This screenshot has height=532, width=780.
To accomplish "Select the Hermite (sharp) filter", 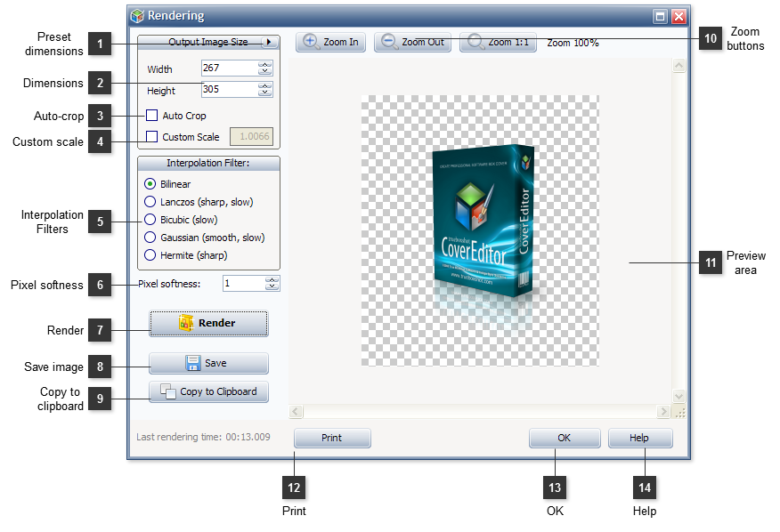I will point(150,255).
